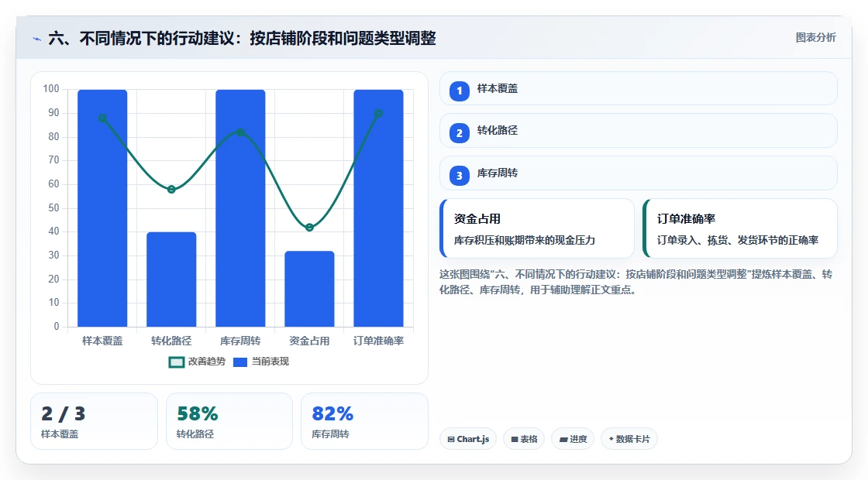Open the 图表分析 label in header
Image resolution: width=868 pixels, height=480 pixels.
pyautogui.click(x=815, y=38)
